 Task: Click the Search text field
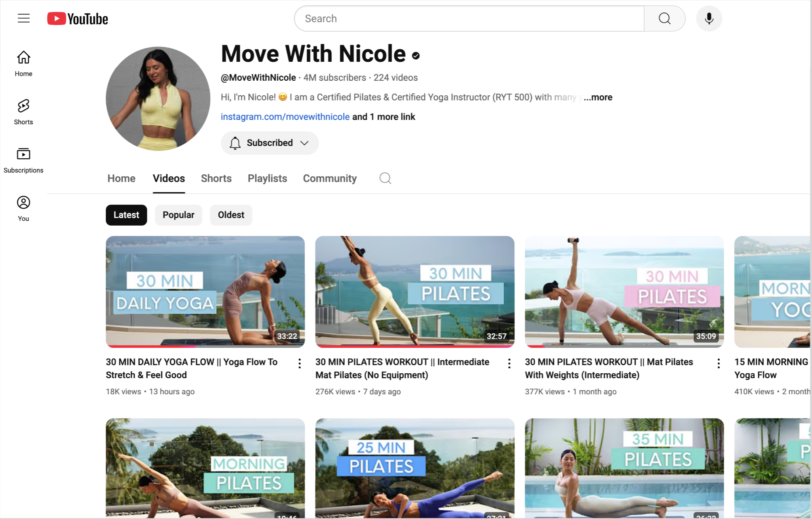pos(468,19)
